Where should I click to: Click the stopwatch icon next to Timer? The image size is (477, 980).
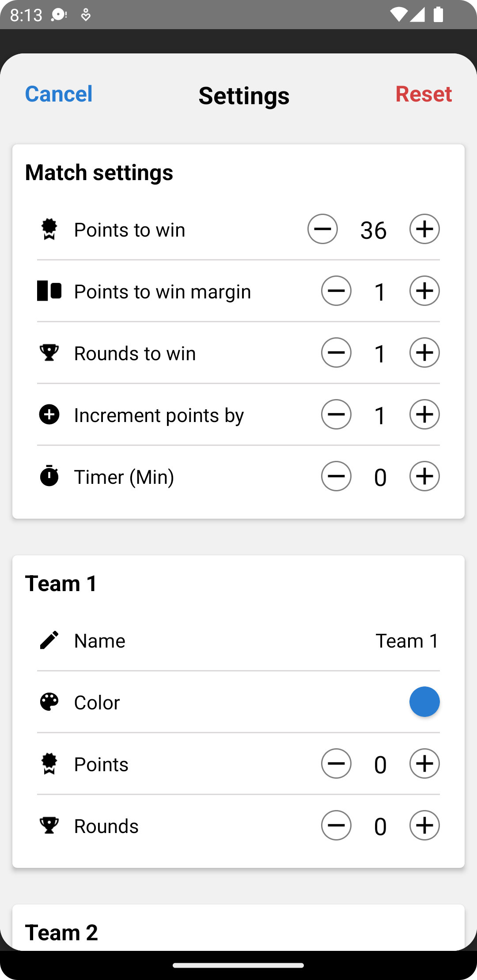pos(49,476)
